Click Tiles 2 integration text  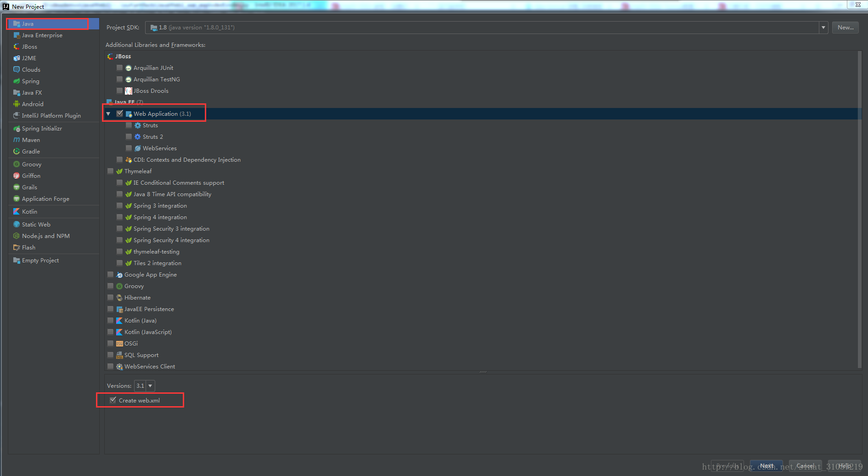158,263
